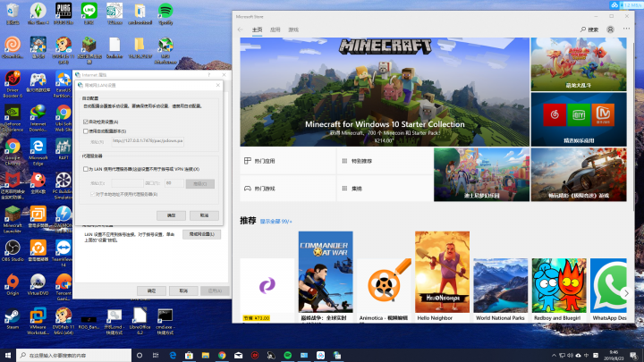Select DVDFab 11 Mini desktop icon
Screen dimensions: 644x362
pos(64,322)
